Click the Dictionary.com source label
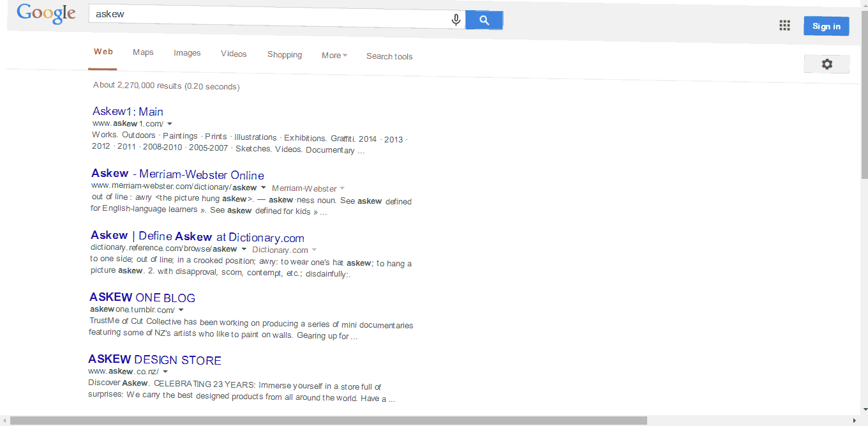This screenshot has width=868, height=426. (x=280, y=250)
